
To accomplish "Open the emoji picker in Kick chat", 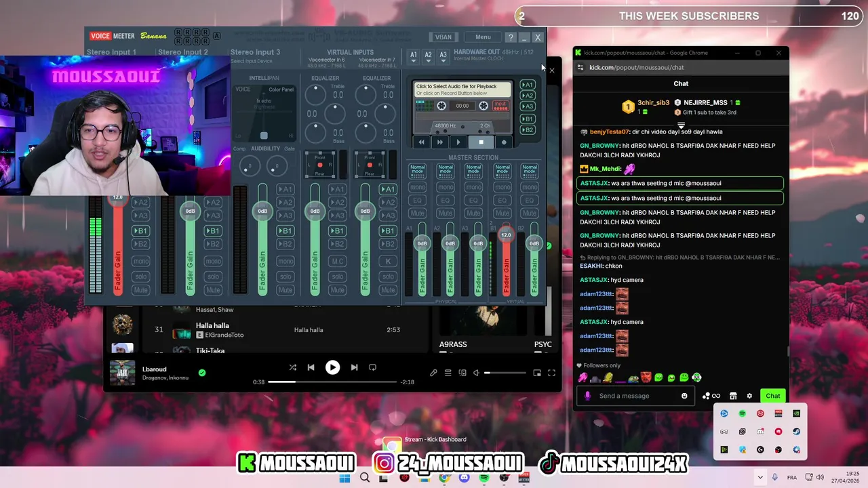I will (684, 396).
